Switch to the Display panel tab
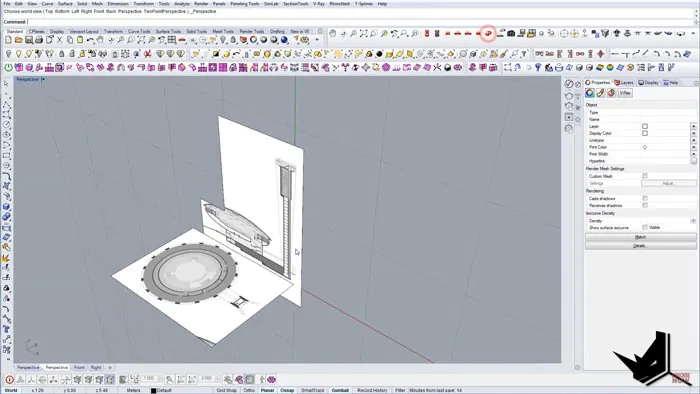This screenshot has height=394, width=700. tap(648, 83)
